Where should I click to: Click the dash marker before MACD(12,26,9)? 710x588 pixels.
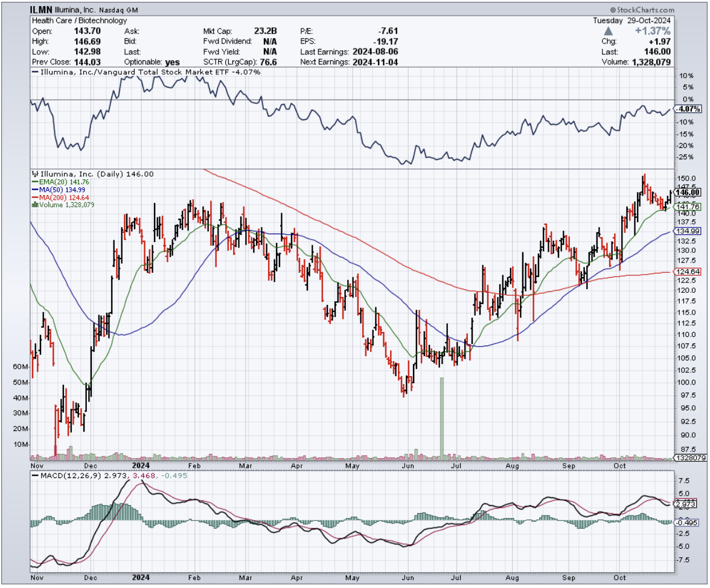click(35, 476)
